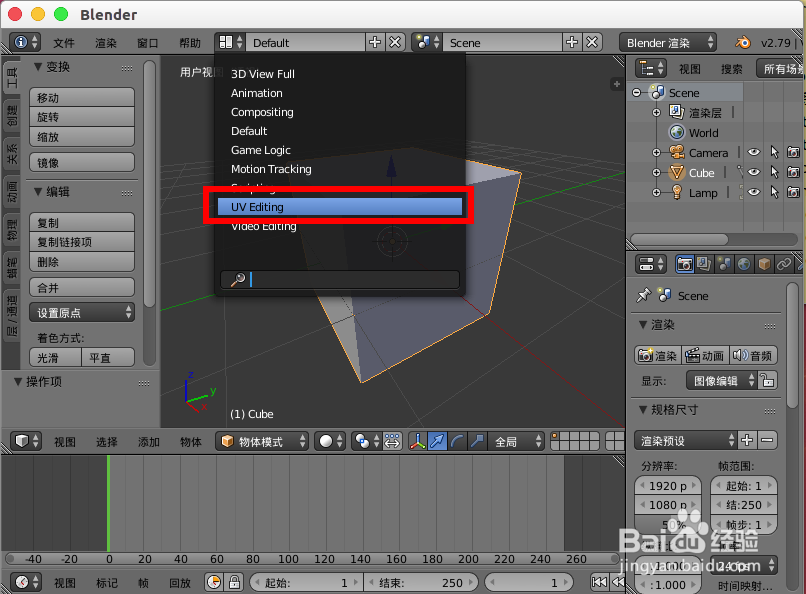The height and width of the screenshot is (594, 806).
Task: Click the Blender logo icon
Action: point(742,42)
